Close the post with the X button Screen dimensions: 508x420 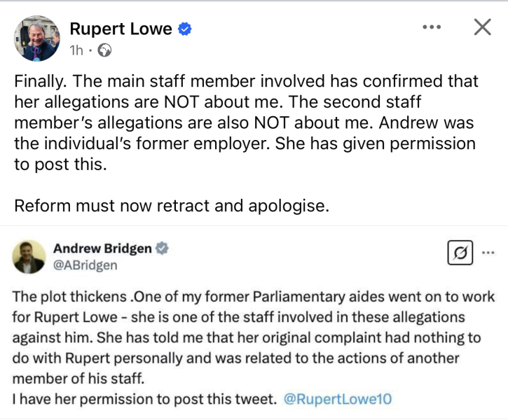482,27
